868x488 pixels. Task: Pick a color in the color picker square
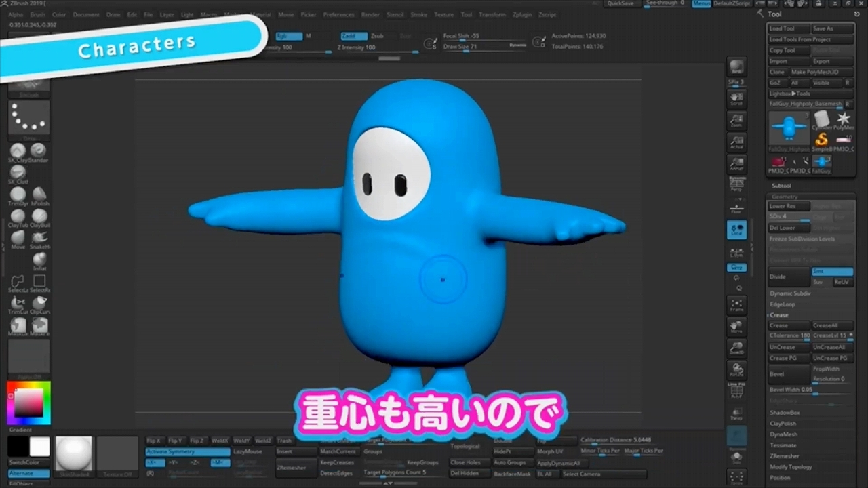point(28,403)
